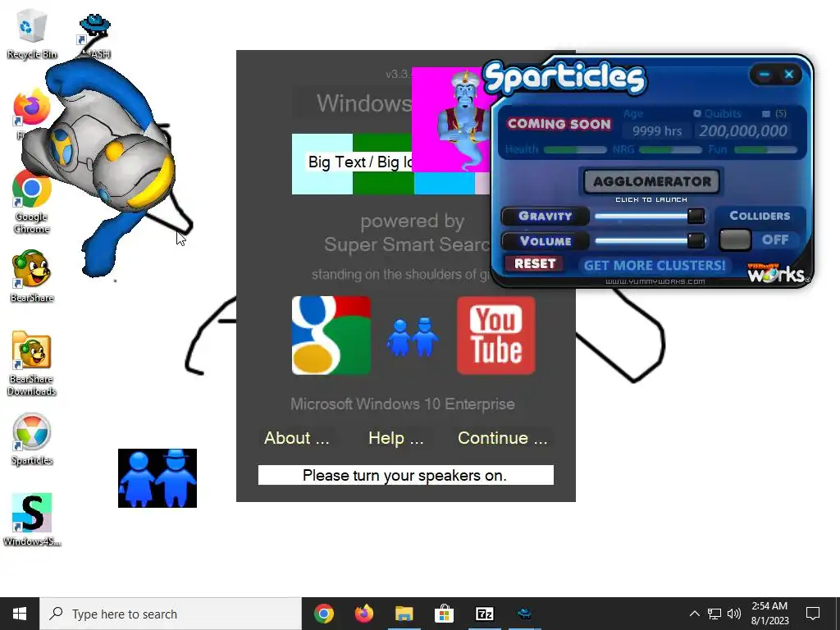
Task: Click the YouTube logo tile
Action: tap(495, 336)
